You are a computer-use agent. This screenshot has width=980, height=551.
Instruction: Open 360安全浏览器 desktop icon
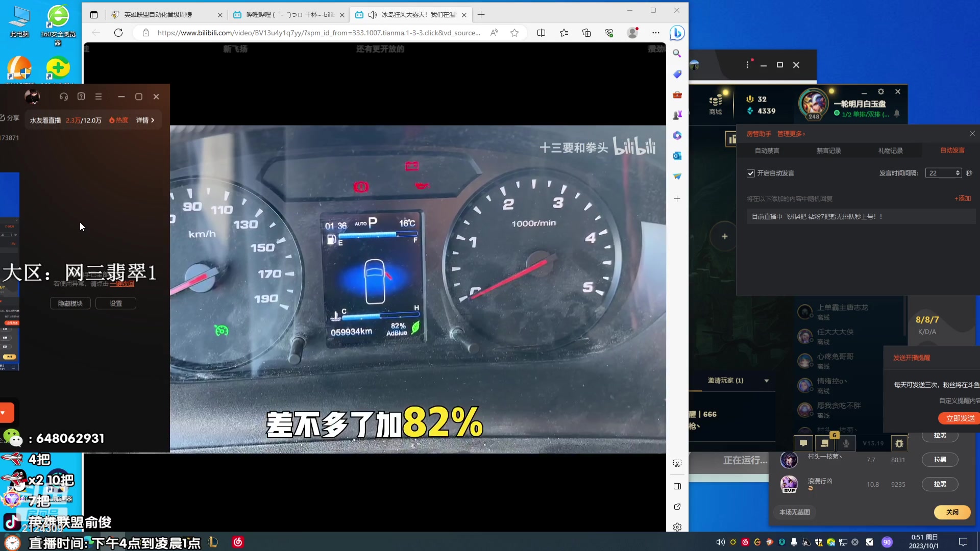pos(58,25)
